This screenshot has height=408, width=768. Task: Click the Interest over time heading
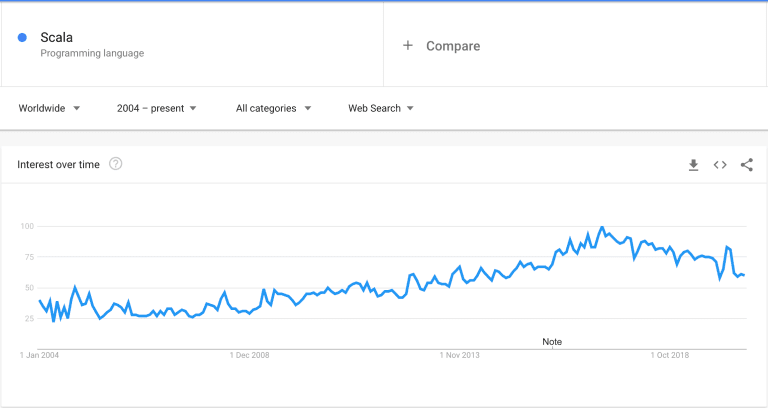pos(59,165)
